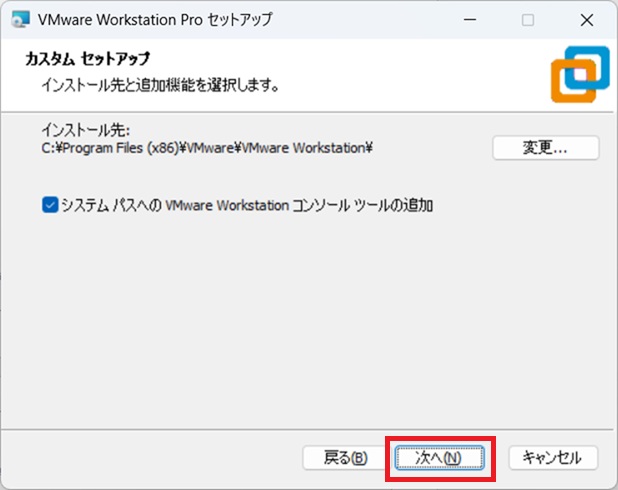Close the VMware Workstation Pro setup window
Screen dimensions: 618x490
point(586,20)
